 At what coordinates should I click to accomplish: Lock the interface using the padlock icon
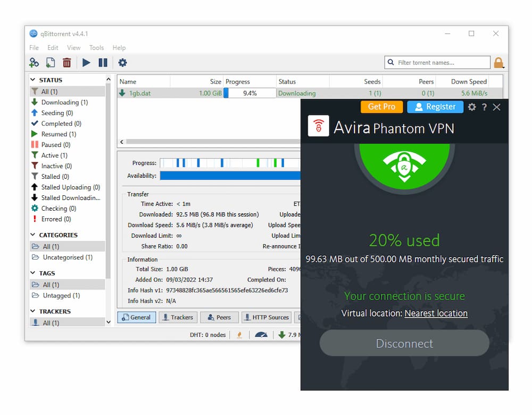click(498, 62)
